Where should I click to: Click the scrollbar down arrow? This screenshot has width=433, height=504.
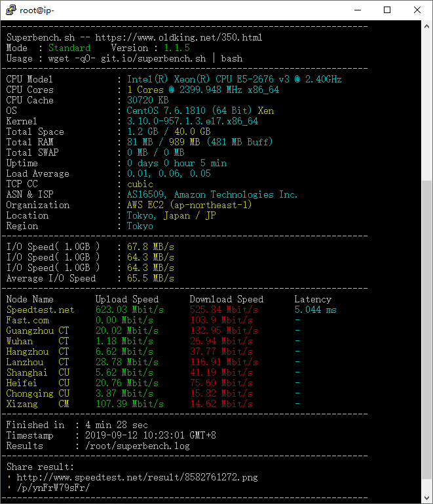[426, 498]
